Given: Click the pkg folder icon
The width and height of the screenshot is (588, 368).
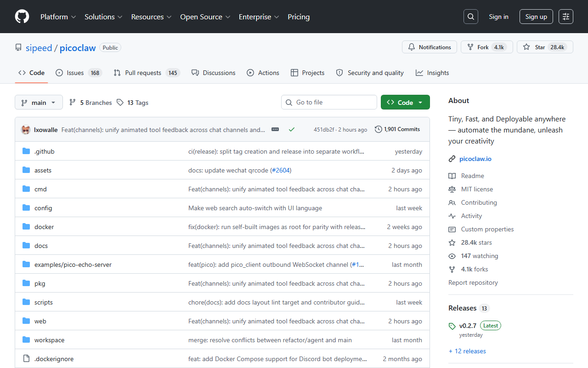Looking at the screenshot, I should pos(26,283).
